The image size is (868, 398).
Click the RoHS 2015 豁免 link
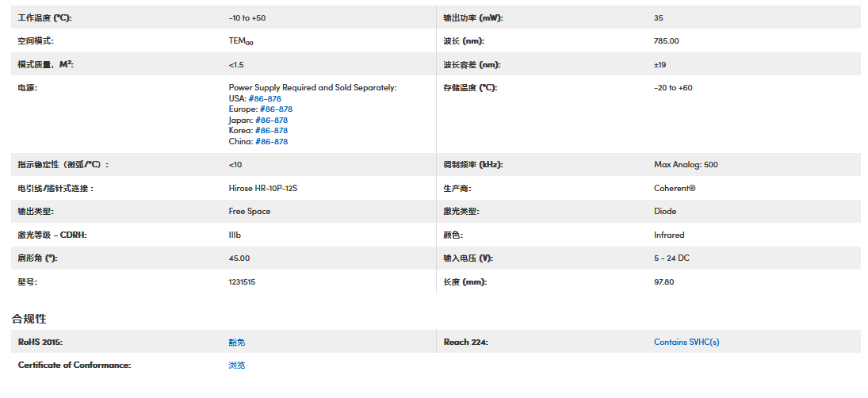coord(237,343)
